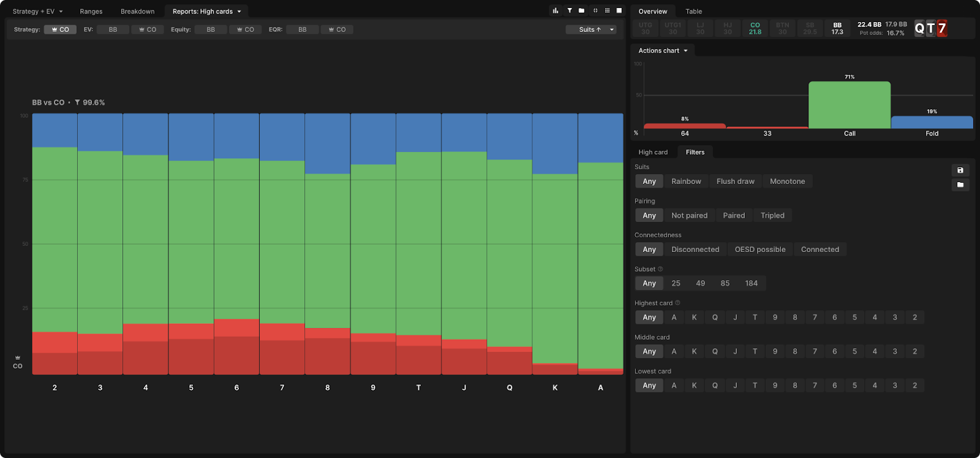Click the bar chart view icon

tap(556, 10)
